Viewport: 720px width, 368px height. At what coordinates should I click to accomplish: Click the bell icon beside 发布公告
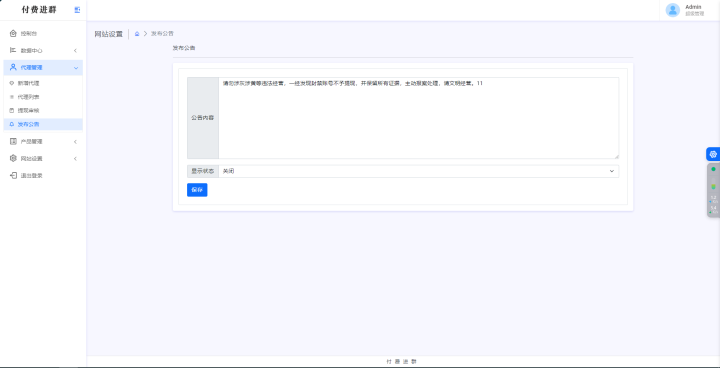pyautogui.click(x=12, y=124)
